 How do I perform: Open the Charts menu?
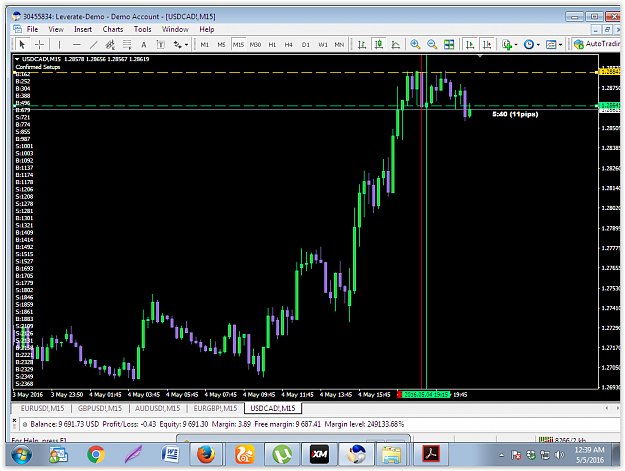113,29
